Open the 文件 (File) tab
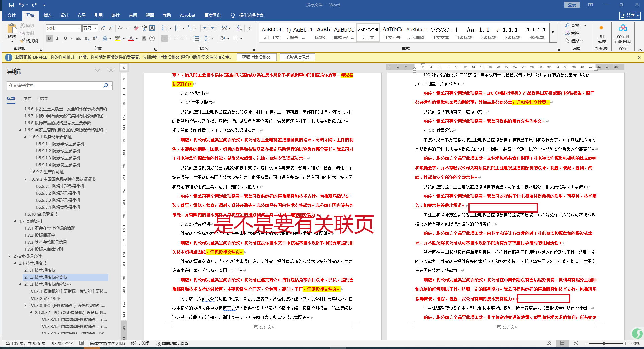This screenshot has height=349, width=644. click(12, 15)
